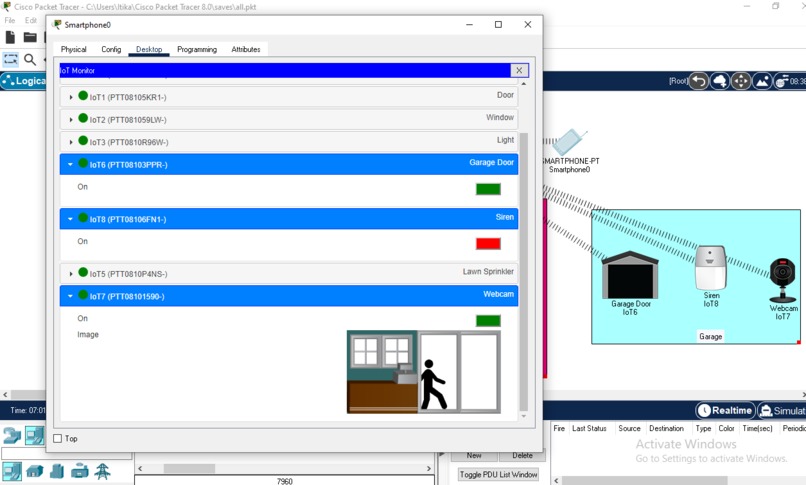Expand the IoT1 Door entry
Viewport: 806px width, 485px height.
[71, 97]
